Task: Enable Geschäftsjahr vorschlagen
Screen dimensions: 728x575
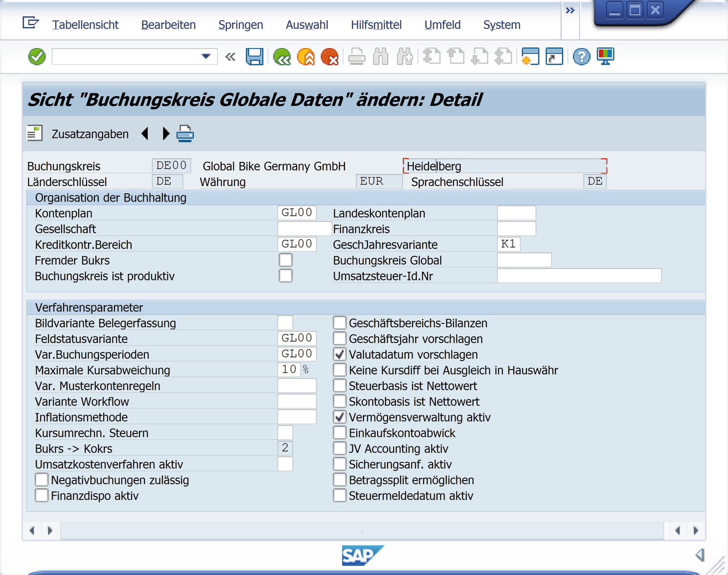Action: click(340, 338)
